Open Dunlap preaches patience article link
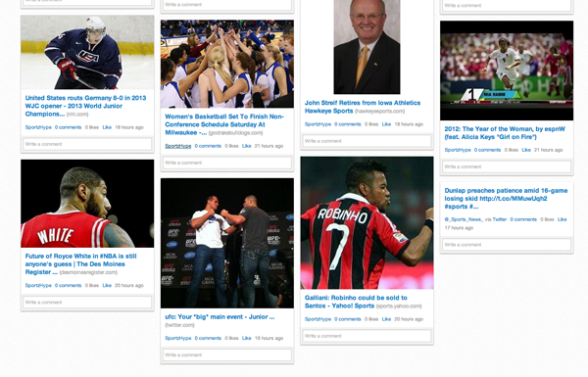588x377 pixels. click(506, 199)
